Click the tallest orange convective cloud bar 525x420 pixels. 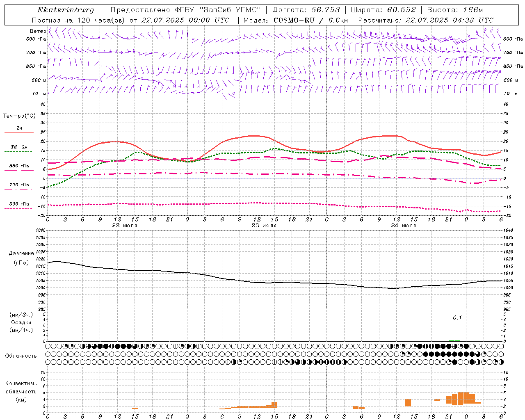461,398
